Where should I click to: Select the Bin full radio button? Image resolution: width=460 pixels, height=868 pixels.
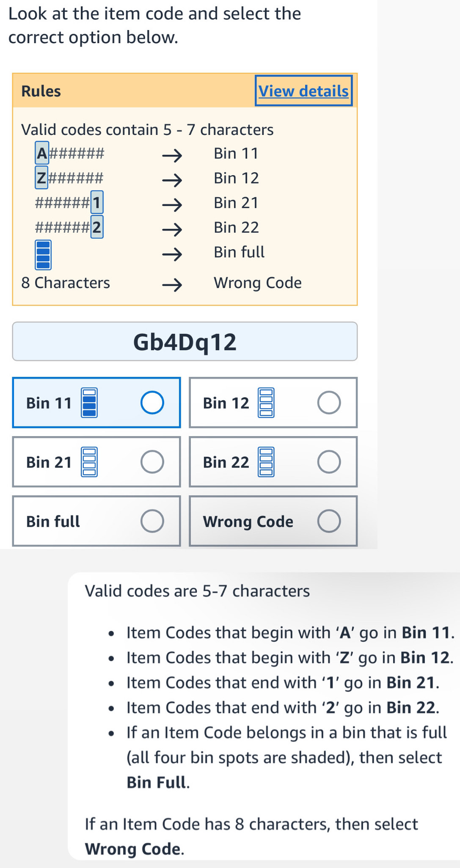[x=152, y=521]
